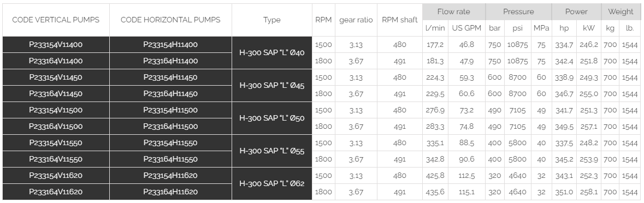
Task: Click the gear ratio column header
Action: [356, 20]
